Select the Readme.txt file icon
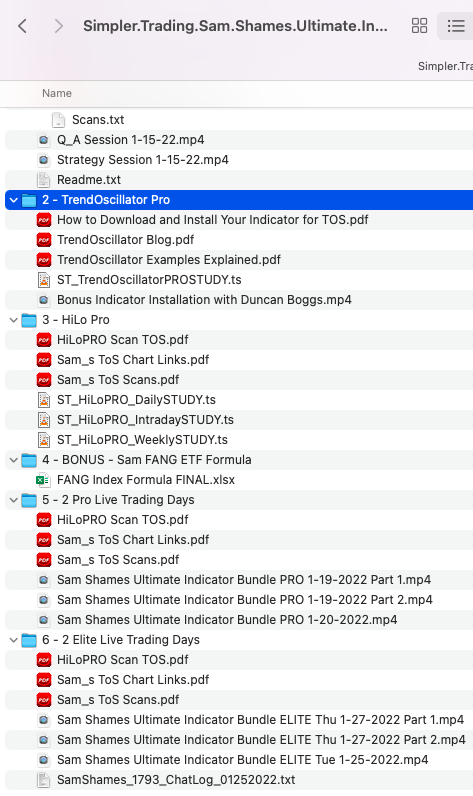 tap(44, 180)
